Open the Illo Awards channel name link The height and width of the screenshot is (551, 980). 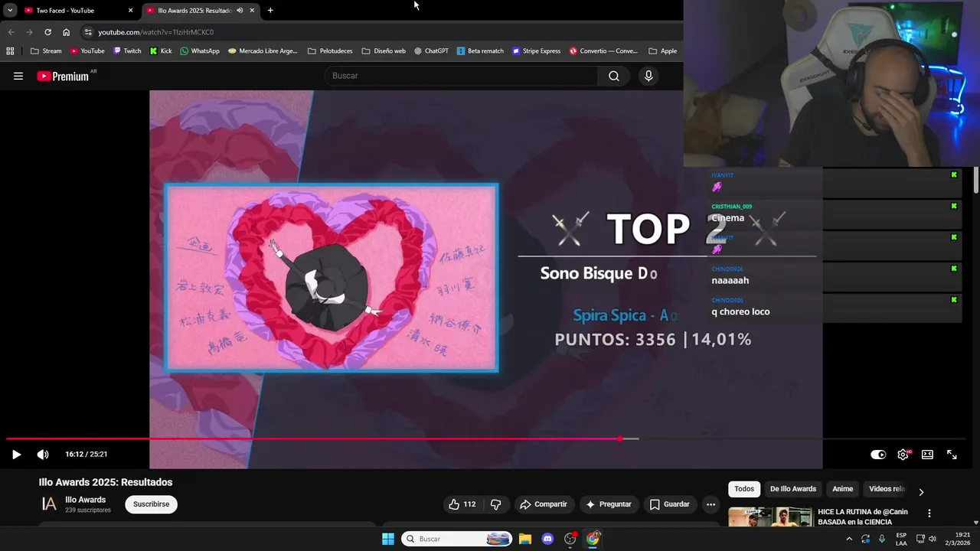86,500
